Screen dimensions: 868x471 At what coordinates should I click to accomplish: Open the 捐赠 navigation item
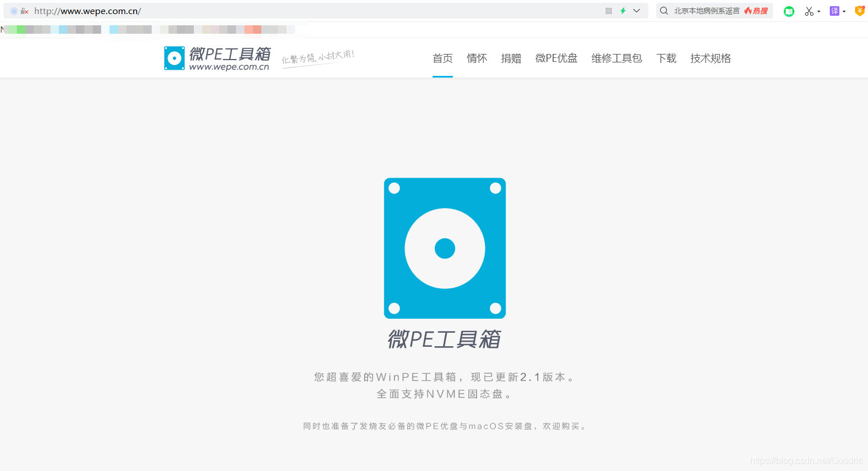pos(511,58)
